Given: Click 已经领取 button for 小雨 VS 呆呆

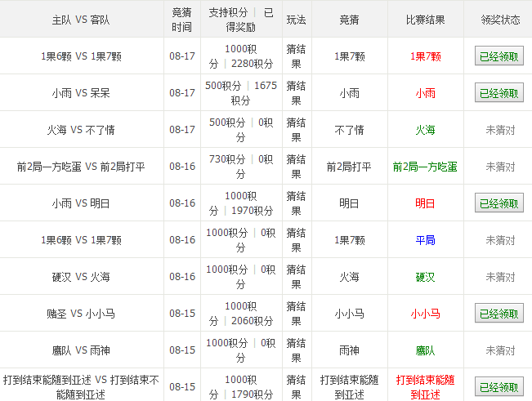Looking at the screenshot, I should (499, 93).
